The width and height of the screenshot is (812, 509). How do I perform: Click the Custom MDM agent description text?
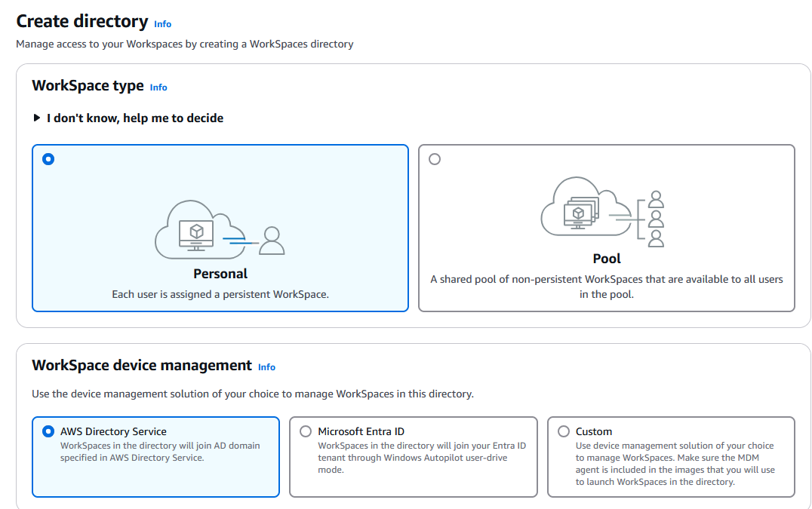pos(675,464)
